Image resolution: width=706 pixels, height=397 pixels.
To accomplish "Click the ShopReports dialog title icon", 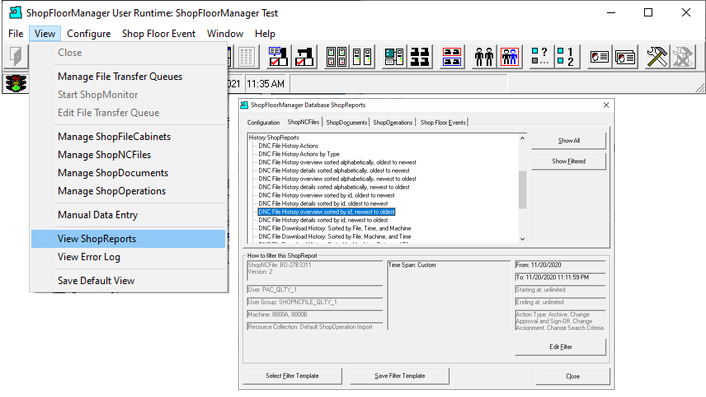I will pos(244,105).
